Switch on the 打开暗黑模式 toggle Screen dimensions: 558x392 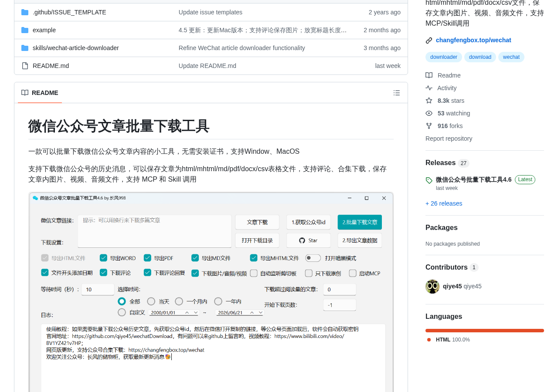(x=313, y=258)
